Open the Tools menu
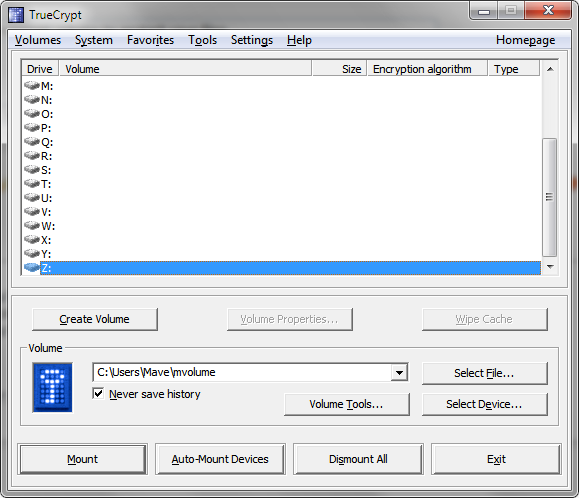Viewport: 579px width, 498px height. click(x=202, y=40)
